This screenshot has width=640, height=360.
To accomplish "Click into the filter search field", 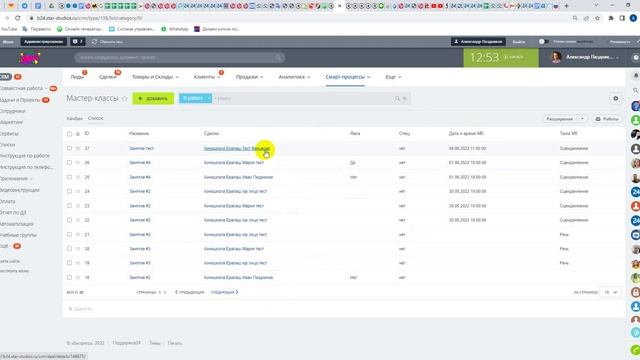I will (x=304, y=98).
